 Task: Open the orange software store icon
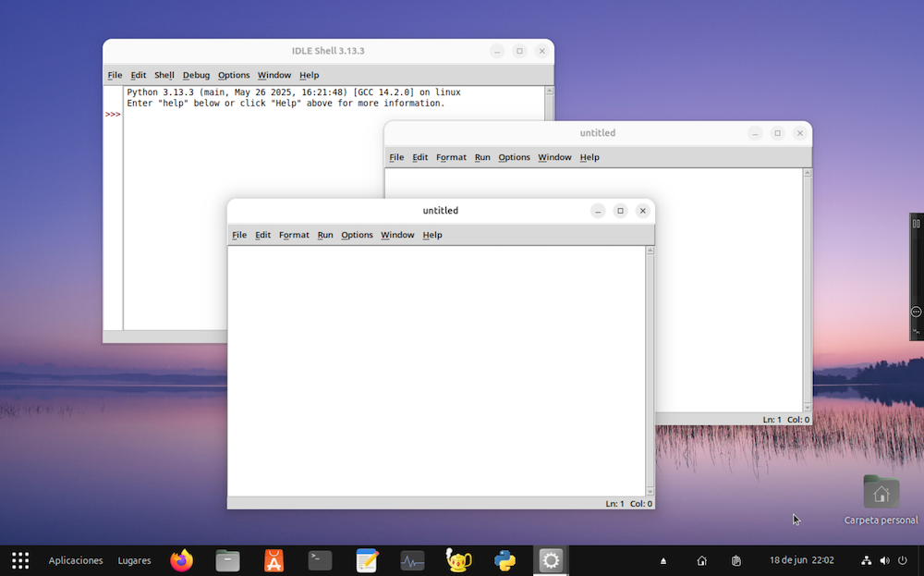tap(274, 560)
